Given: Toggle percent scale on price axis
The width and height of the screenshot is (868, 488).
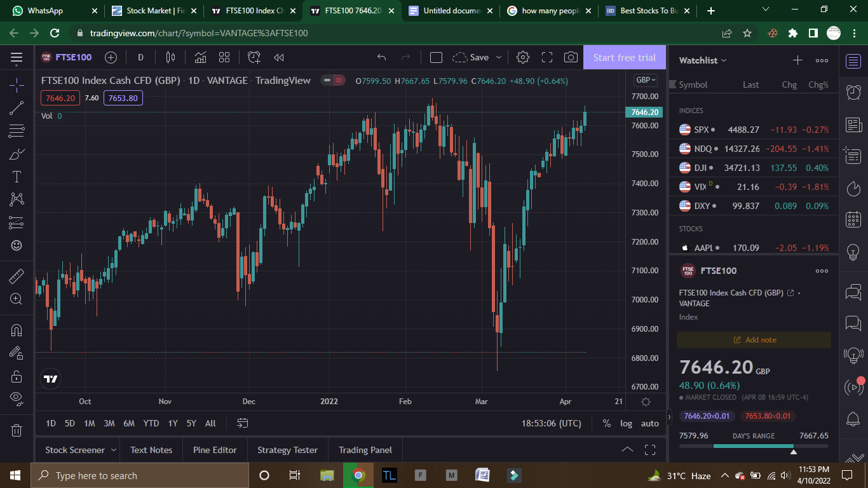Looking at the screenshot, I should 607,423.
